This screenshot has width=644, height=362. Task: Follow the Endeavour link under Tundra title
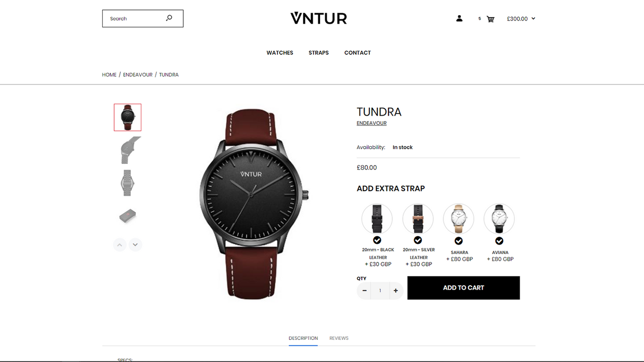pyautogui.click(x=372, y=123)
